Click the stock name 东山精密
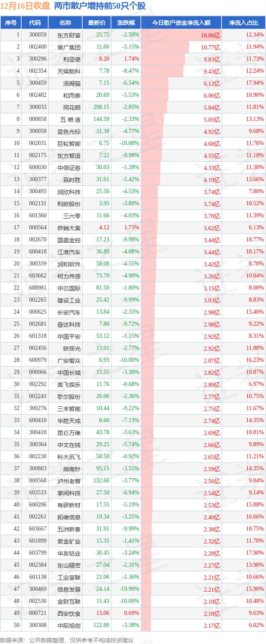Screen dimensions: 266x644 point(69,565)
